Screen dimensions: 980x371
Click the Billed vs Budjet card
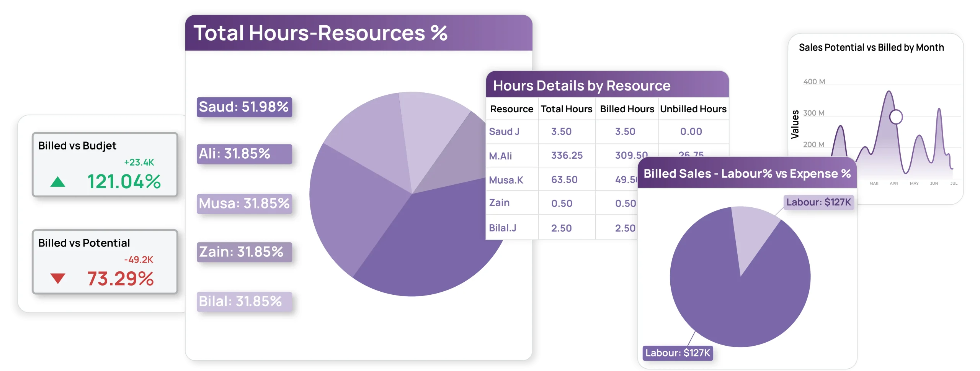[x=105, y=164]
